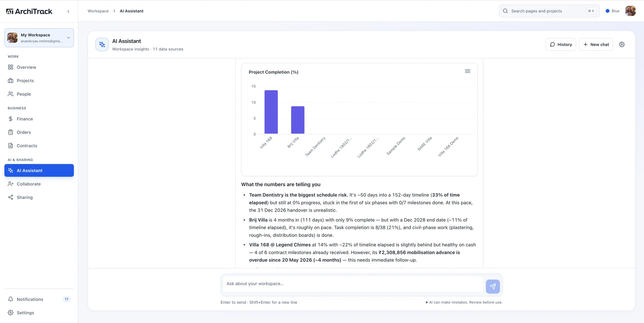The width and height of the screenshot is (644, 323).
Task: Click the Project Completion (%) chart title
Action: 274,72
